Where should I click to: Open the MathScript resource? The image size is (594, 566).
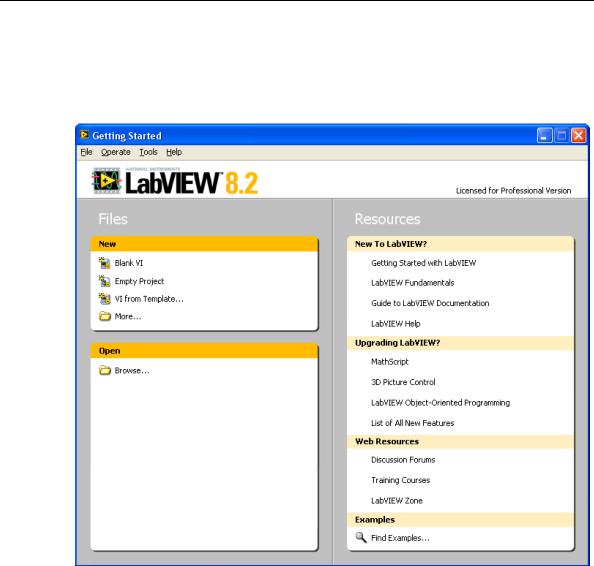pyautogui.click(x=390, y=362)
